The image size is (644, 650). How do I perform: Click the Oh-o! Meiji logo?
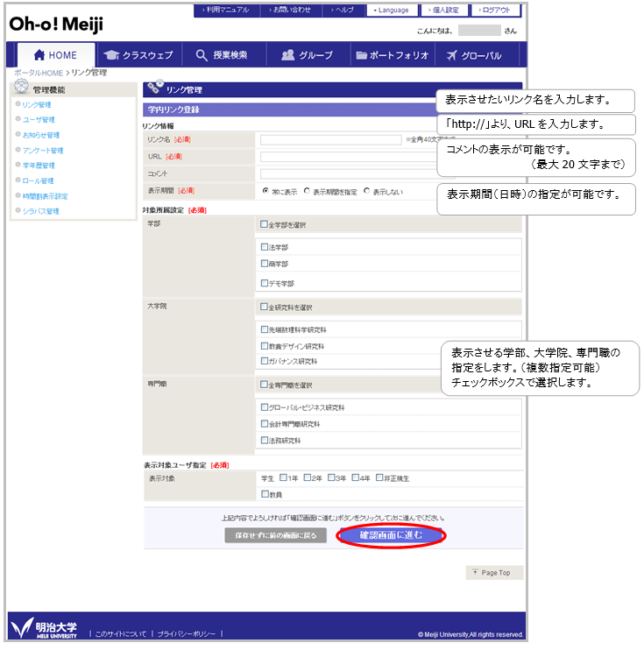[x=56, y=24]
